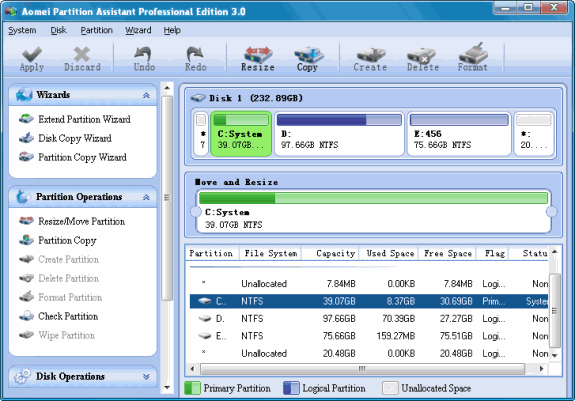Open the Disk menu
The image size is (575, 401).
click(58, 30)
